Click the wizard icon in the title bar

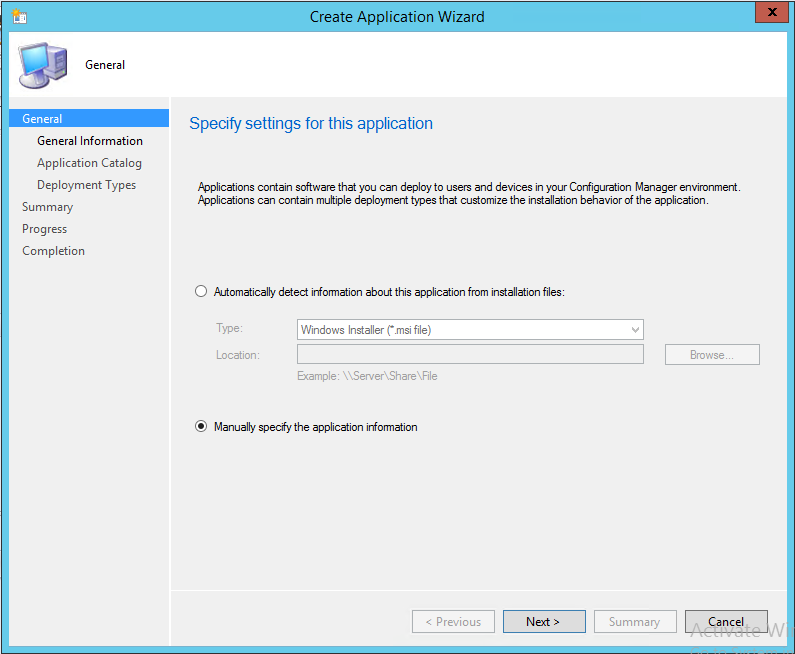[x=19, y=16]
